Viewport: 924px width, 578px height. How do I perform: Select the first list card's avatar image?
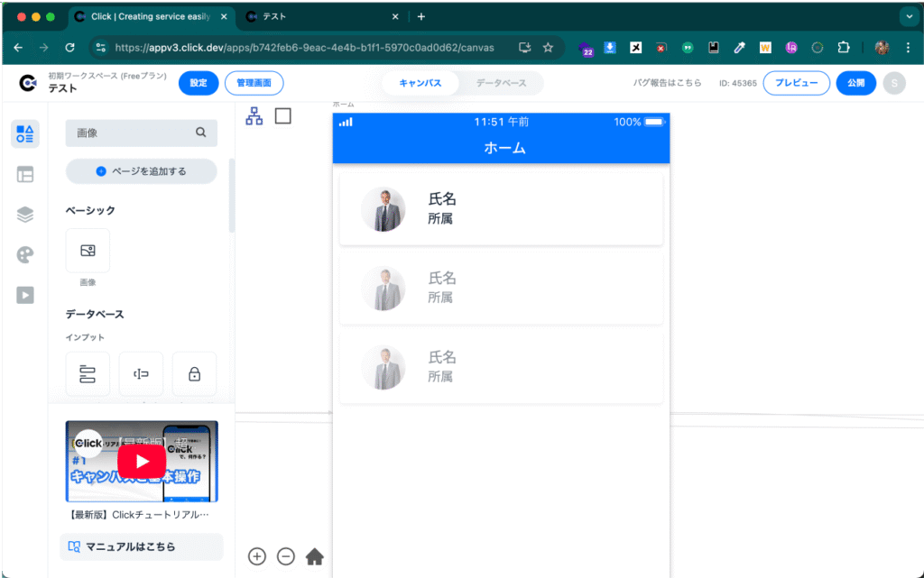[383, 209]
